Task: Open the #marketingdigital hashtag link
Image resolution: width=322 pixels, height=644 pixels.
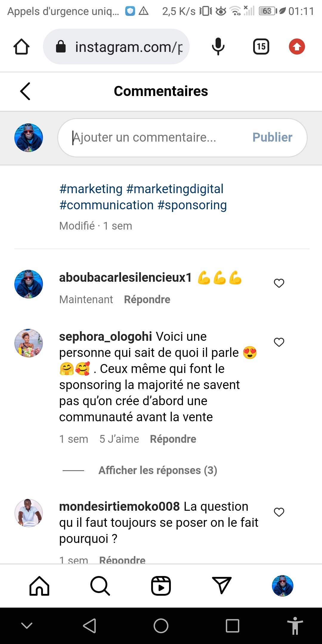Action: click(175, 189)
